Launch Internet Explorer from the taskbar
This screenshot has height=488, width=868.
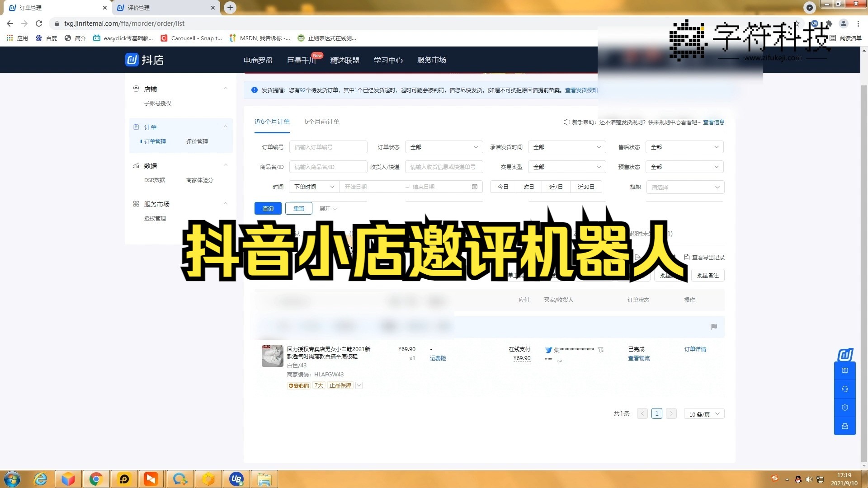41,479
